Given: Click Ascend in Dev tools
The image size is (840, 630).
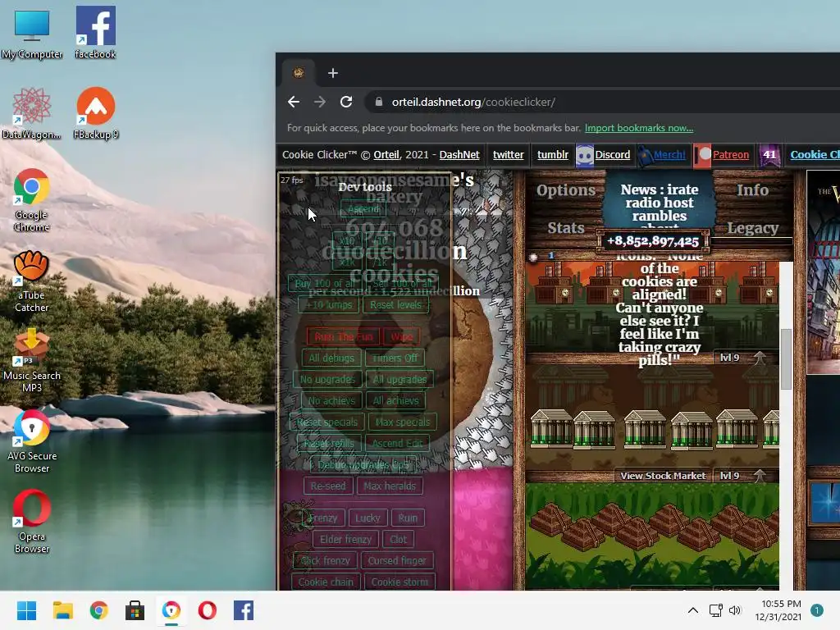Looking at the screenshot, I should [x=363, y=209].
